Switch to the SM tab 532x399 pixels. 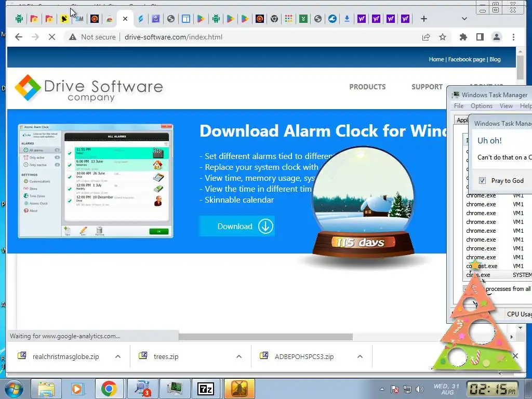point(79,19)
